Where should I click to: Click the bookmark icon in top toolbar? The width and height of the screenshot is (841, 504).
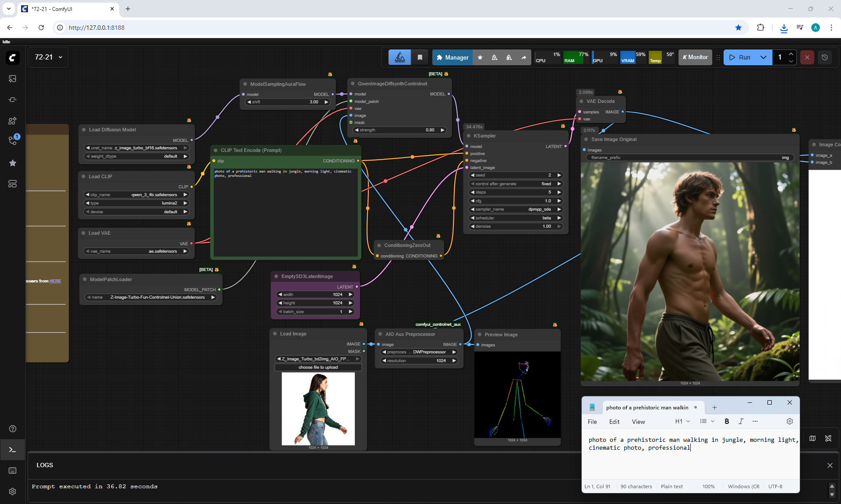tap(420, 57)
